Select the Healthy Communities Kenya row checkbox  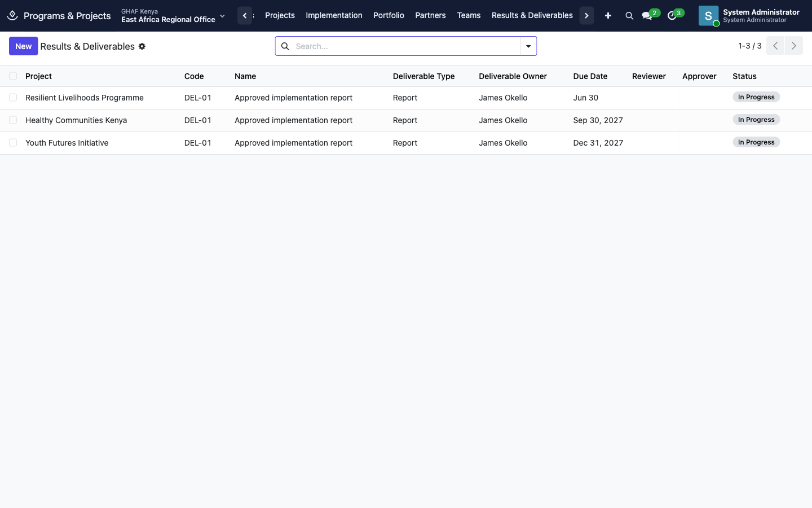point(13,120)
